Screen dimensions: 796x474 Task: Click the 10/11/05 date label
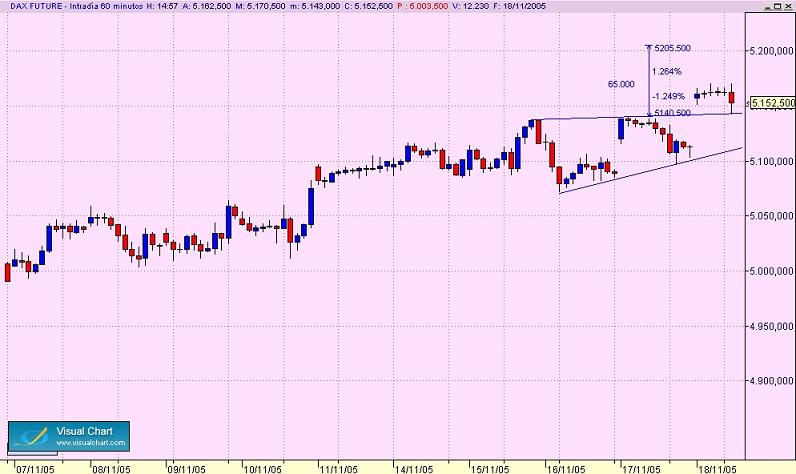(262, 469)
